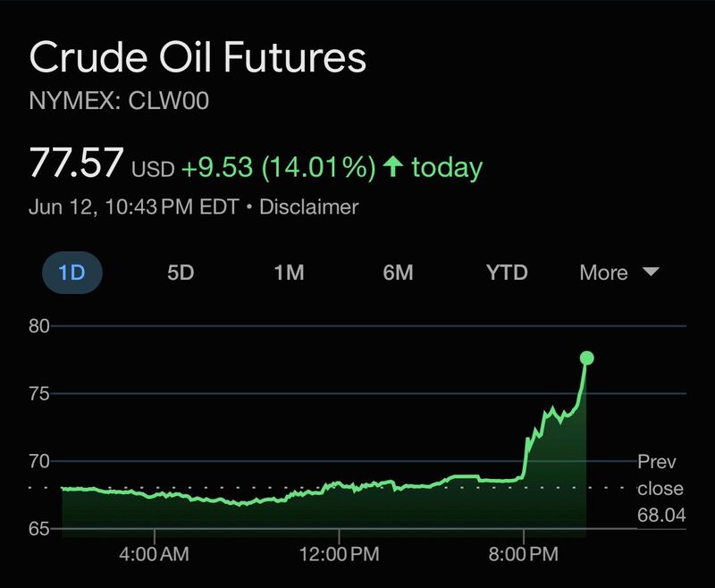
Task: Click the 4:00 AM axis label
Action: tap(154, 555)
